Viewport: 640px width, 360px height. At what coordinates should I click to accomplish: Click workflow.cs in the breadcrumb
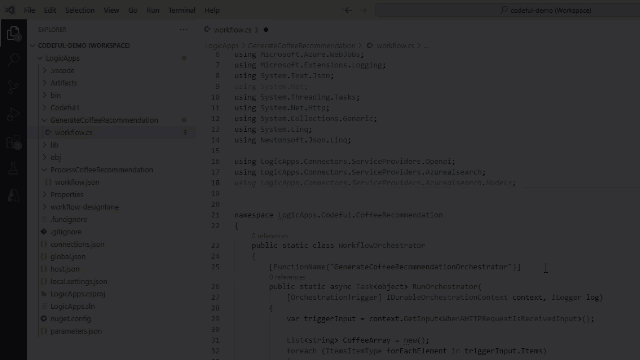point(395,46)
